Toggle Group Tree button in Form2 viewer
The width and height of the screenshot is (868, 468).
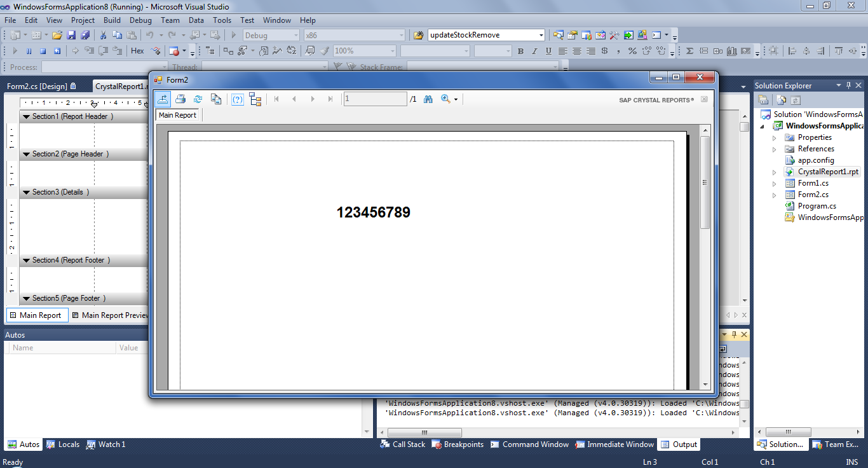255,99
